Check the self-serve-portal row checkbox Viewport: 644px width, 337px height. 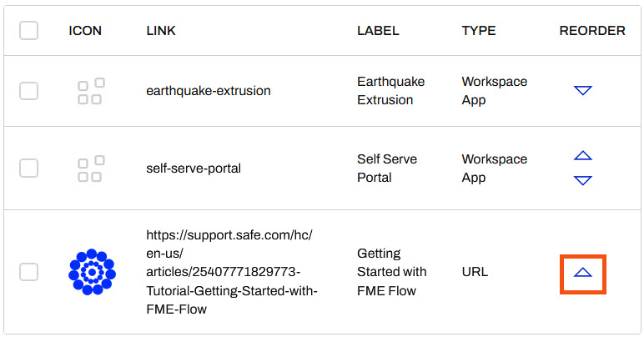pos(28,168)
